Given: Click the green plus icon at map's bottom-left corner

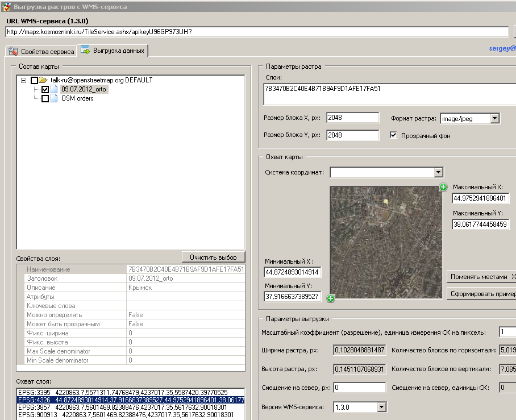Looking at the screenshot, I should click(x=331, y=298).
